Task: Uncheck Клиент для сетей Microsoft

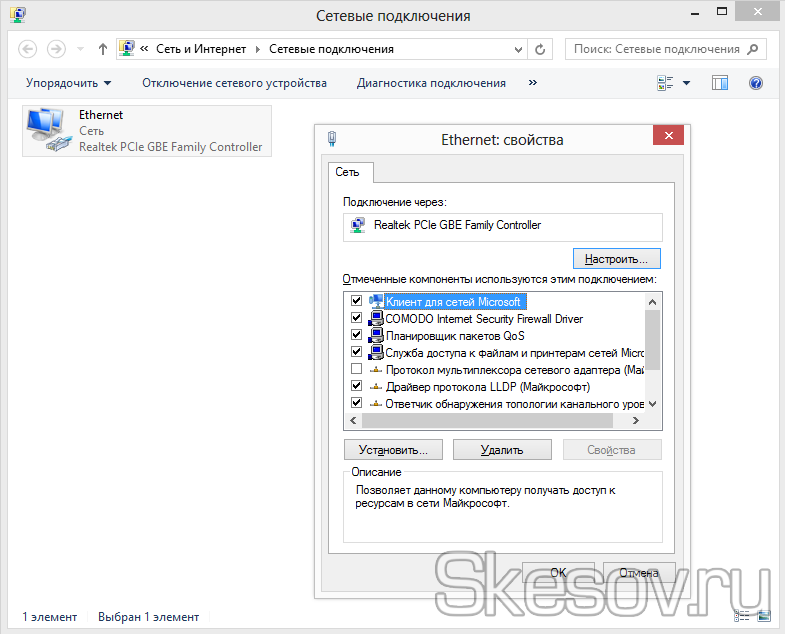Action: [x=356, y=300]
